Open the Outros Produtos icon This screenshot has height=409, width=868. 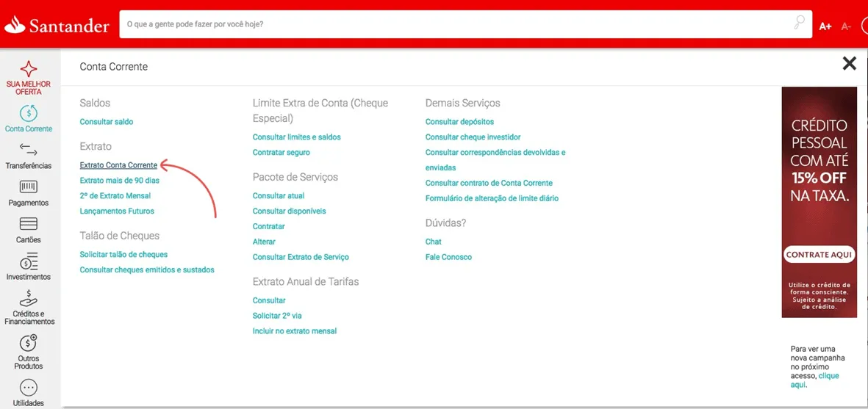click(29, 343)
